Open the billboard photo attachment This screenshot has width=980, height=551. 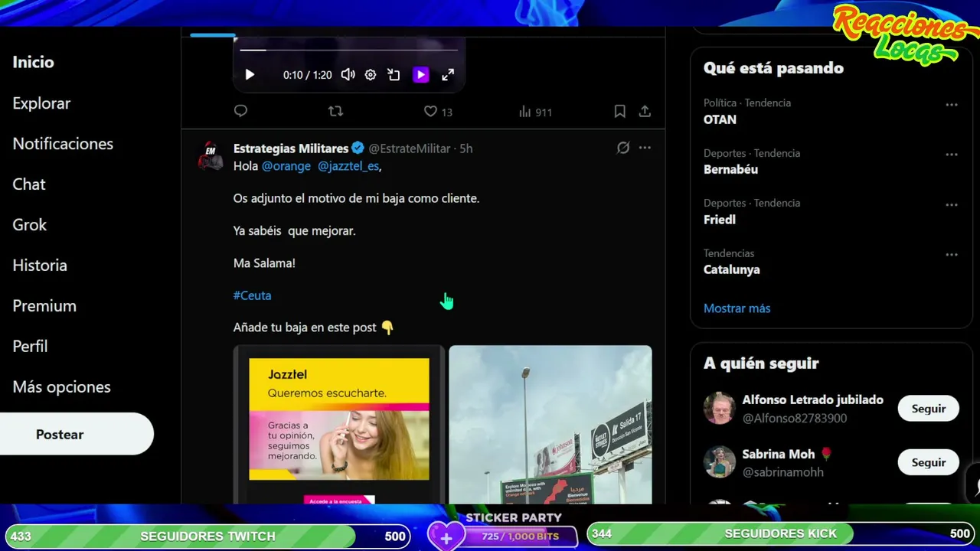[x=550, y=425]
